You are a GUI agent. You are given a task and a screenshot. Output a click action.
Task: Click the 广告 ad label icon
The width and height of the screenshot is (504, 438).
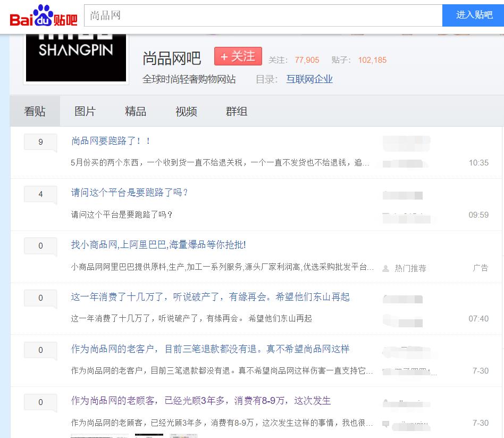coord(481,268)
